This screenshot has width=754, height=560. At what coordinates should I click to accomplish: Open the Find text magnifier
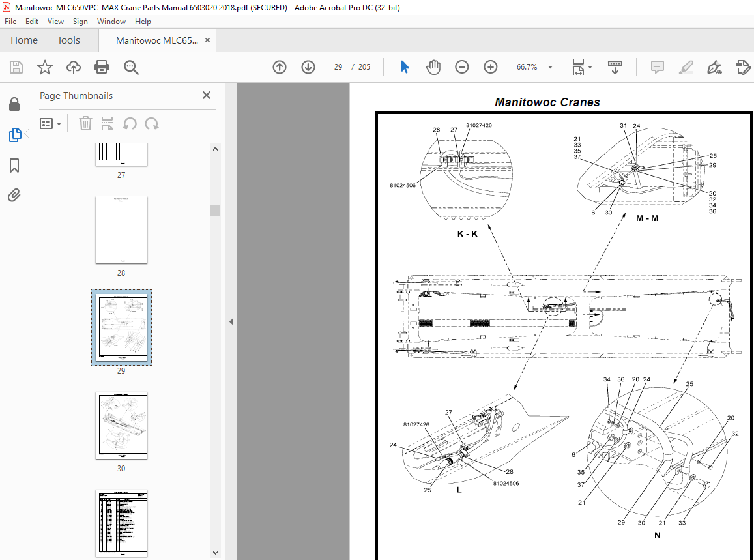coord(131,67)
